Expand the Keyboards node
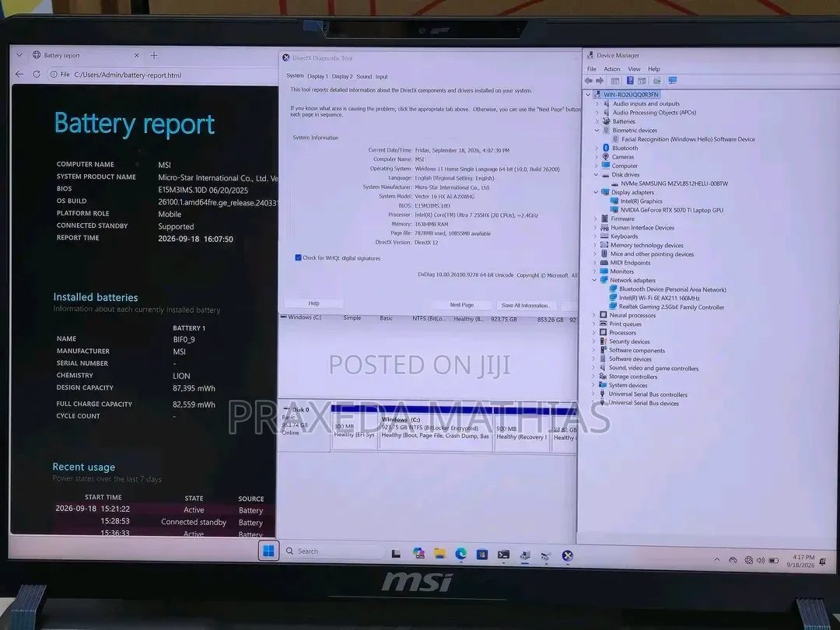The width and height of the screenshot is (840, 630). tap(595, 236)
